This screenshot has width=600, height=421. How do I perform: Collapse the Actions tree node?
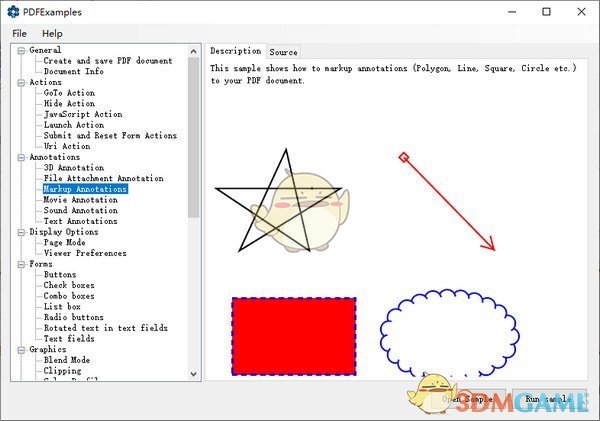(x=21, y=83)
